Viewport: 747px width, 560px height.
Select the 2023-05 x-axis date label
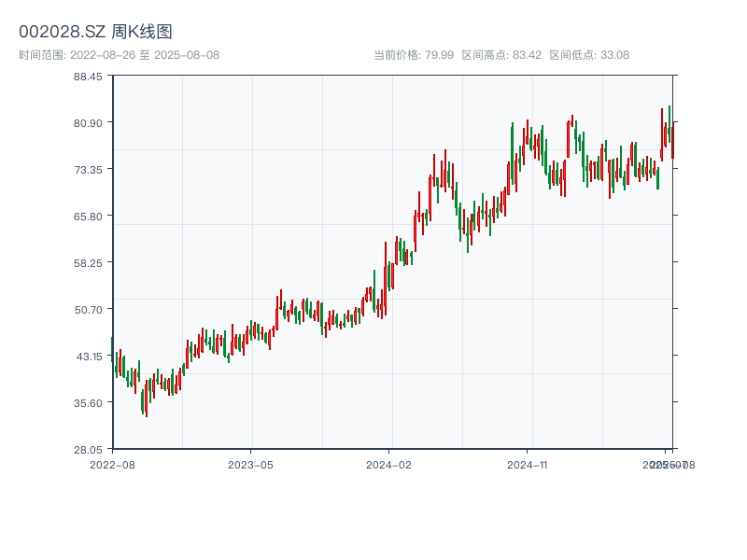click(250, 464)
